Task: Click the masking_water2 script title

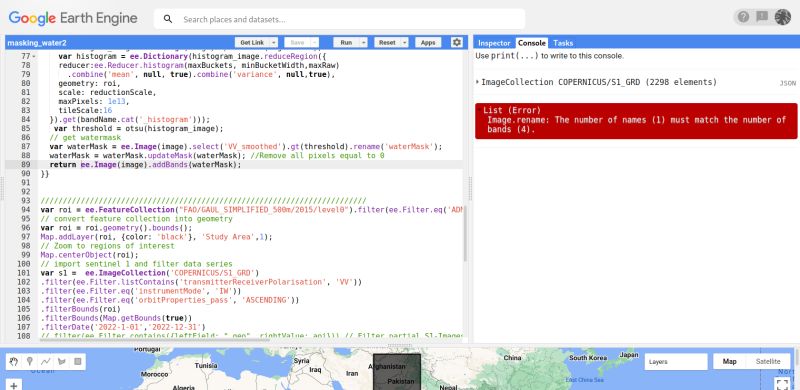Action: coord(37,43)
